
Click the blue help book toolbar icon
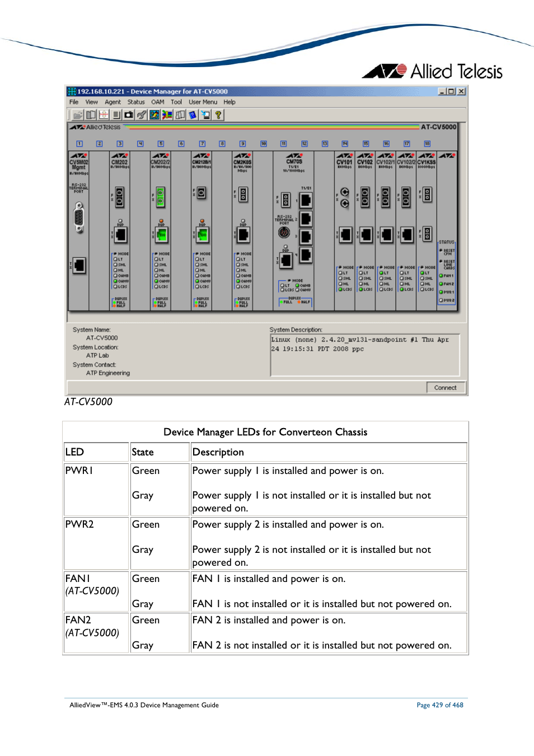tap(193, 115)
